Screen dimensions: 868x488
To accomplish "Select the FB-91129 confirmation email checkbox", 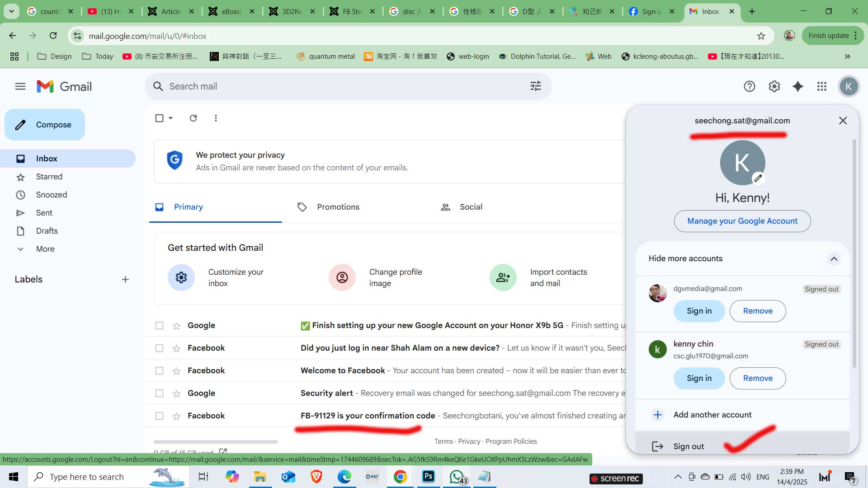I will 159,416.
